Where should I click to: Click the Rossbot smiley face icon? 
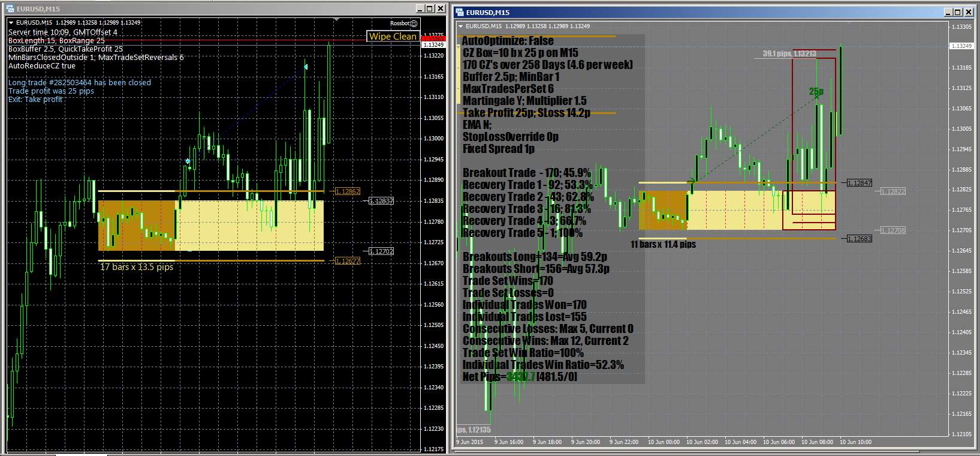tap(414, 23)
